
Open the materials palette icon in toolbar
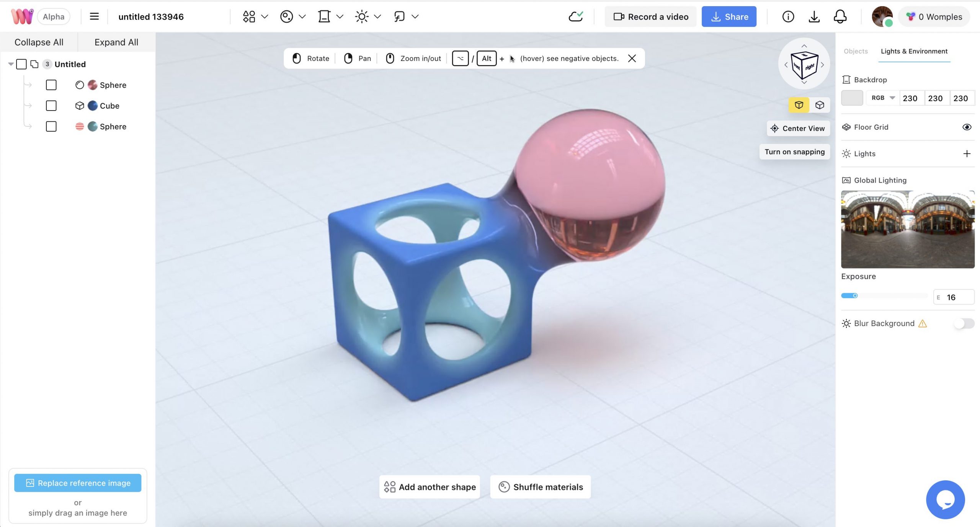click(x=286, y=16)
